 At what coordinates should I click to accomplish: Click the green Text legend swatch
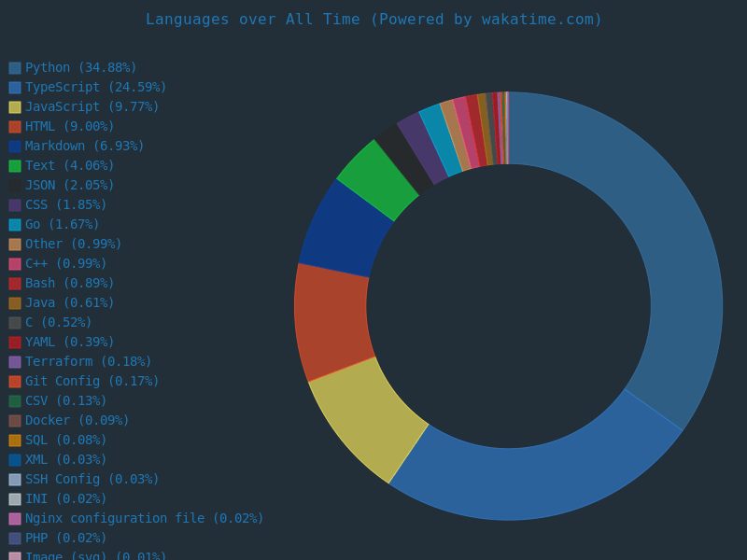pos(15,166)
